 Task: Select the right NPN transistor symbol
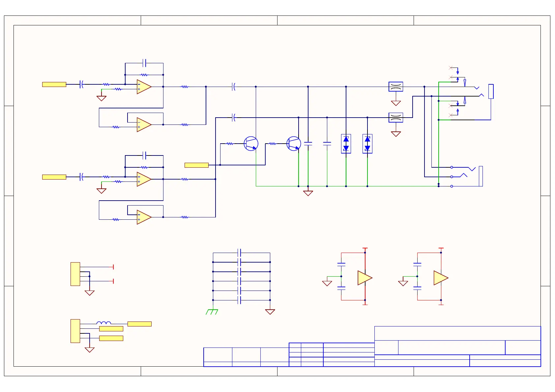click(294, 144)
